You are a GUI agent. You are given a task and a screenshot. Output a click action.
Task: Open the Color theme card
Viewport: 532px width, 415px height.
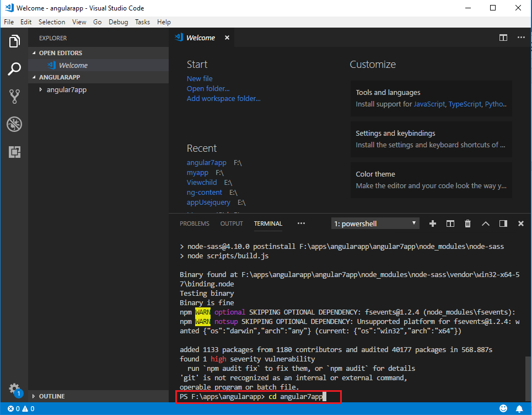click(x=431, y=180)
